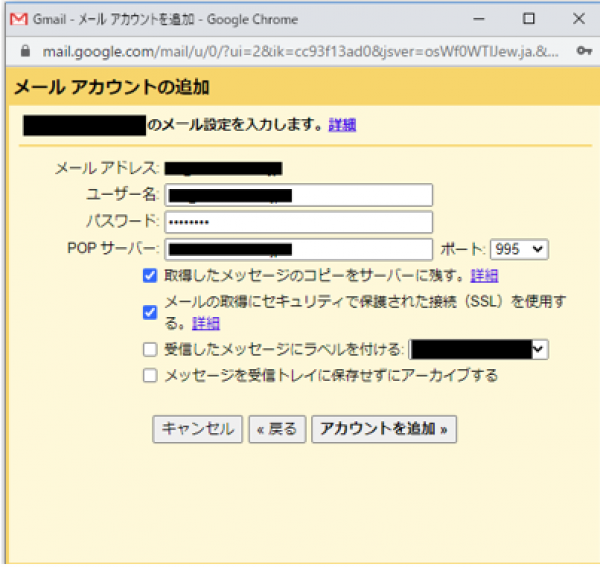
Task: Maximize the Gmail popup window
Action: [529, 18]
